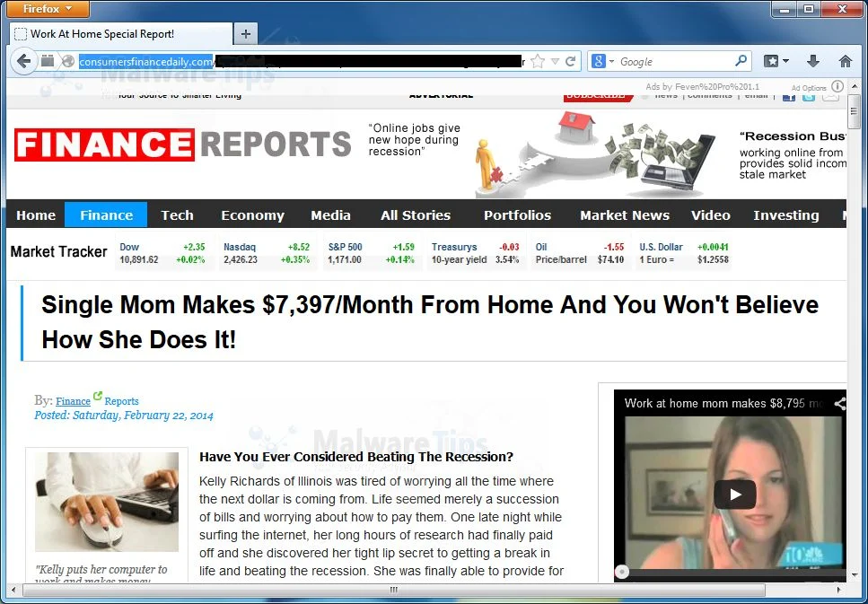The width and height of the screenshot is (868, 604).
Task: Open the Economy nav item
Action: click(252, 214)
